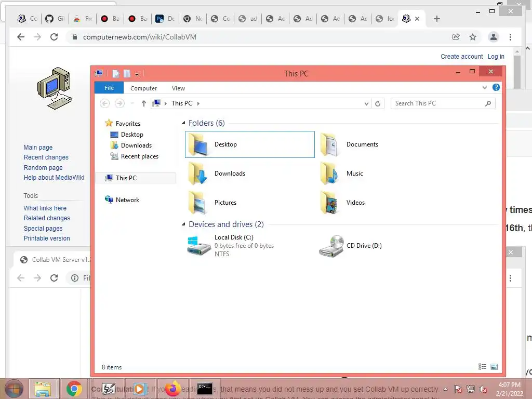Click the New folder quick access toolbar icon

pos(127,74)
